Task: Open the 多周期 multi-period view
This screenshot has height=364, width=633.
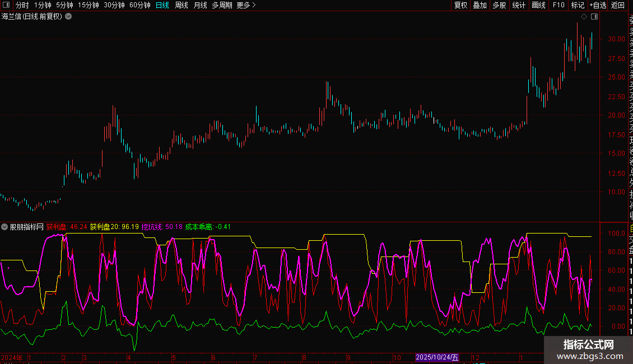Action: pos(222,5)
